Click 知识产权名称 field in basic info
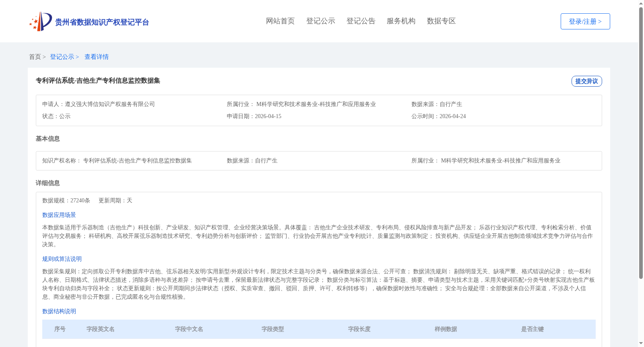Viewport: 644px width, 347px height. tap(117, 160)
